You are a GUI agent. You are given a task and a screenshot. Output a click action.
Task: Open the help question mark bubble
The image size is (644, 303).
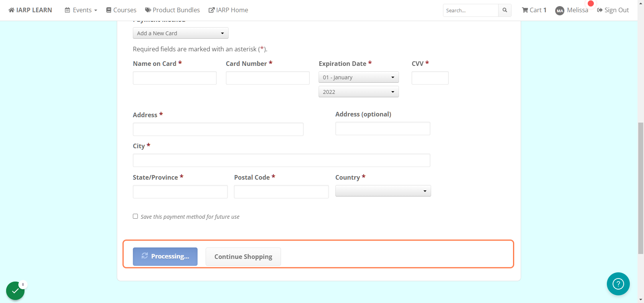(x=618, y=284)
